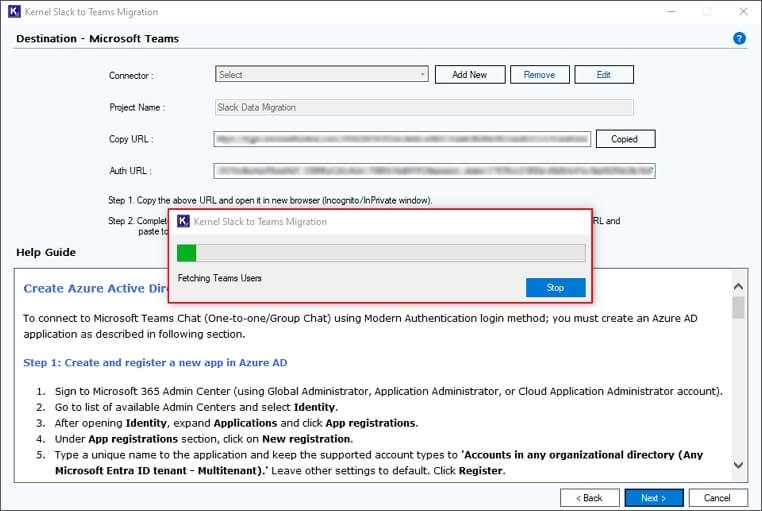Image resolution: width=762 pixels, height=511 pixels.
Task: Click the Remove connector button
Action: [x=539, y=74]
